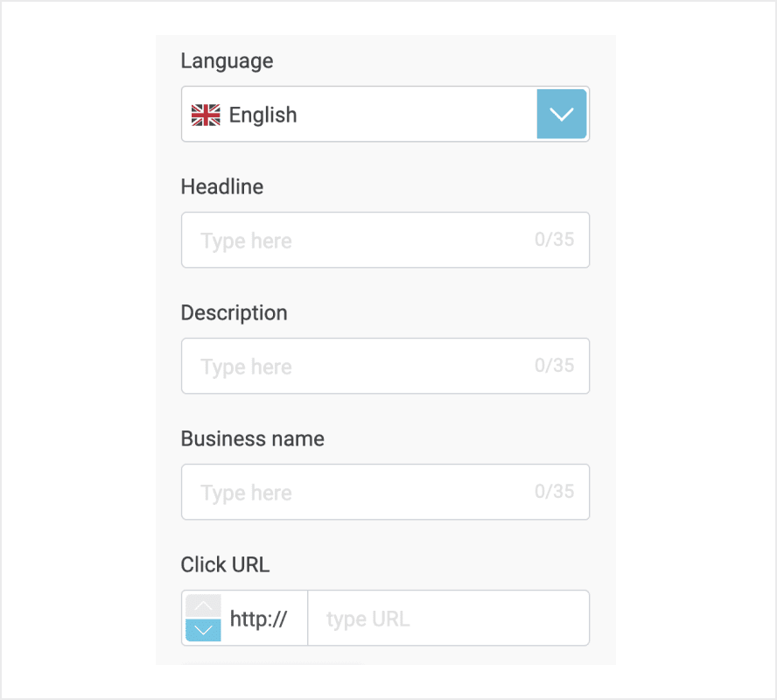Click the Headline input field
Viewport: 777px width, 700px height.
coord(367,240)
